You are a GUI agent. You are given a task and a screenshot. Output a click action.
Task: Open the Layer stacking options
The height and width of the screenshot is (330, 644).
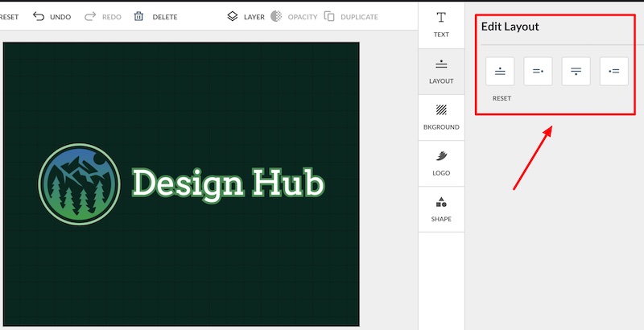point(246,16)
